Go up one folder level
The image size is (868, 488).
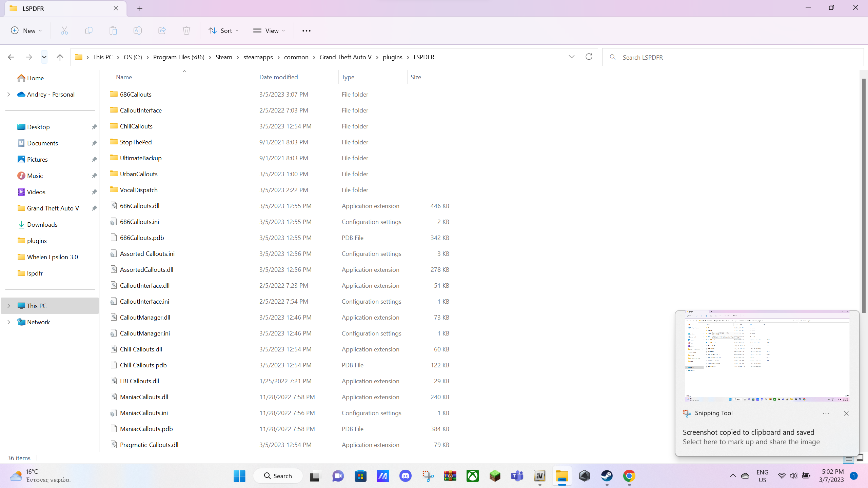click(x=60, y=57)
